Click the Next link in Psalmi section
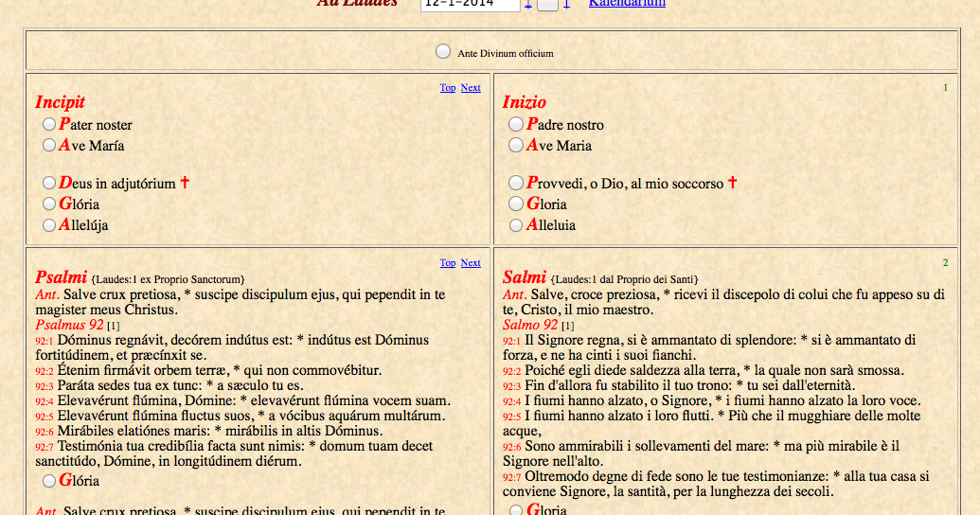 [471, 262]
